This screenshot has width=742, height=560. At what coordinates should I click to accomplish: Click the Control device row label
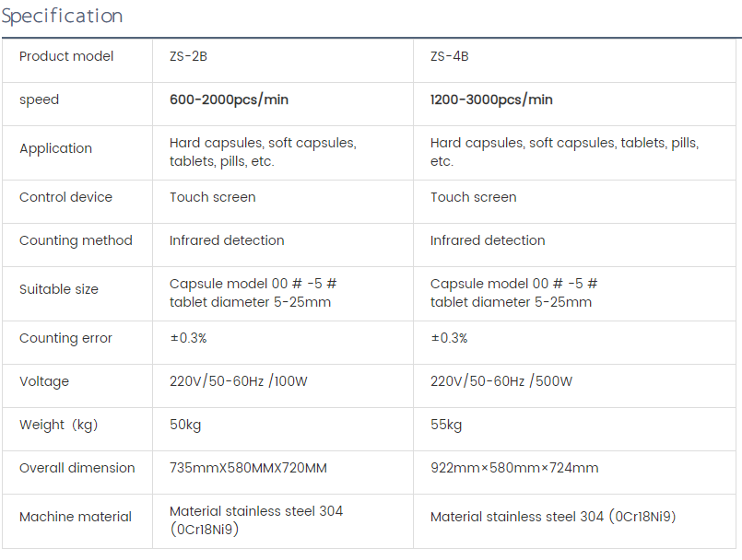[x=65, y=197]
